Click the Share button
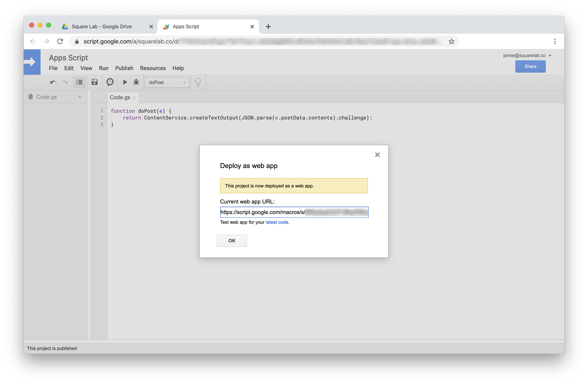 click(530, 66)
